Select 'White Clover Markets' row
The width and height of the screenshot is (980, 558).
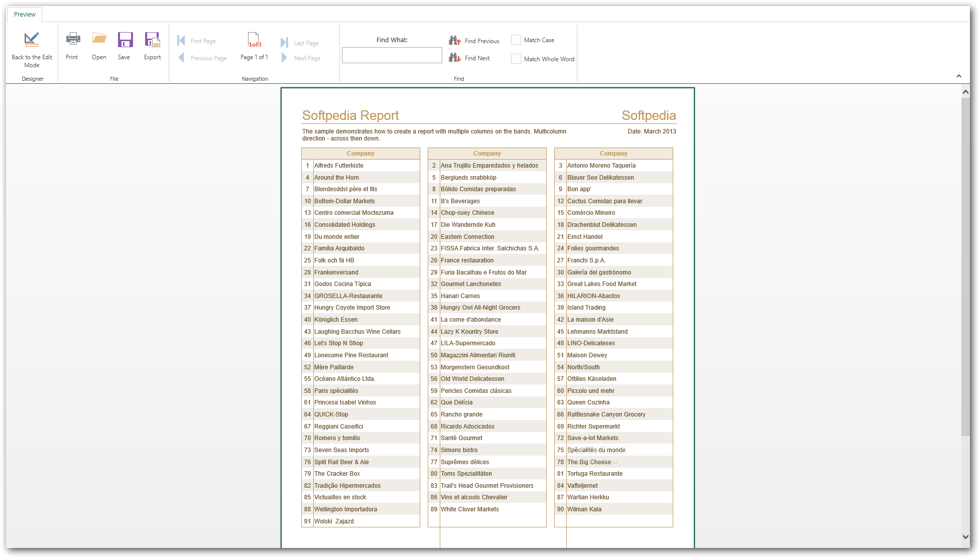pyautogui.click(x=487, y=509)
